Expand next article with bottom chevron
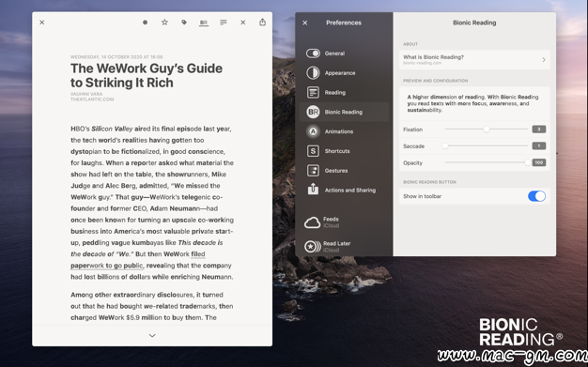This screenshot has width=588, height=367. 152,335
